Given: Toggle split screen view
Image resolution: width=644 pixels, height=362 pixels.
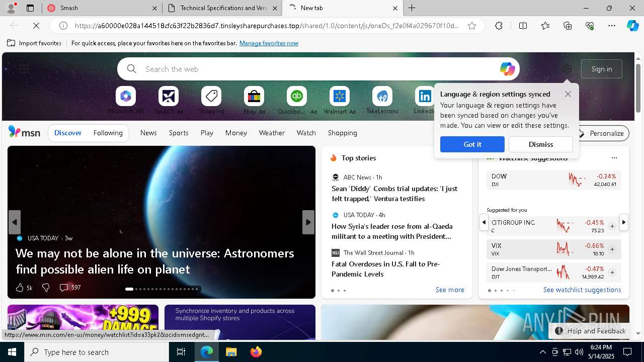Looking at the screenshot, I should [523, 26].
